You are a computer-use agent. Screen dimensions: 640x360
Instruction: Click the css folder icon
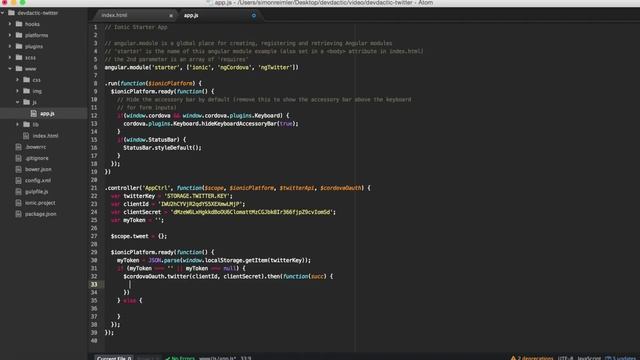tap(27, 80)
